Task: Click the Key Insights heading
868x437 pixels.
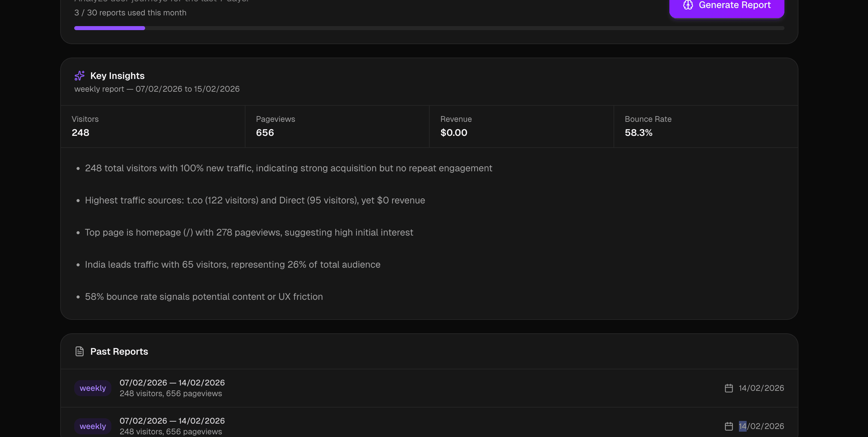Action: [117, 76]
